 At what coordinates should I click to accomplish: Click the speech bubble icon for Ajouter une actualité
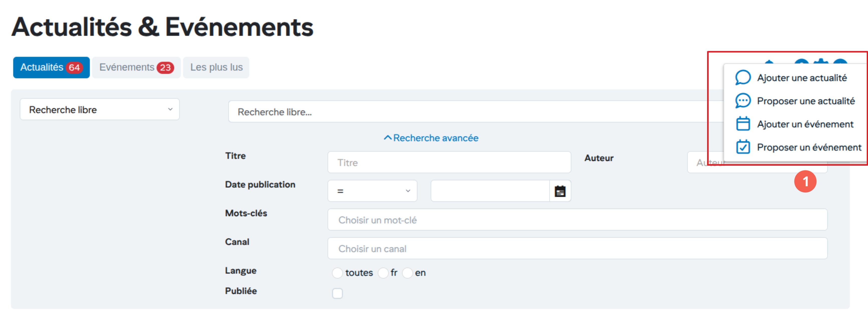point(743,78)
